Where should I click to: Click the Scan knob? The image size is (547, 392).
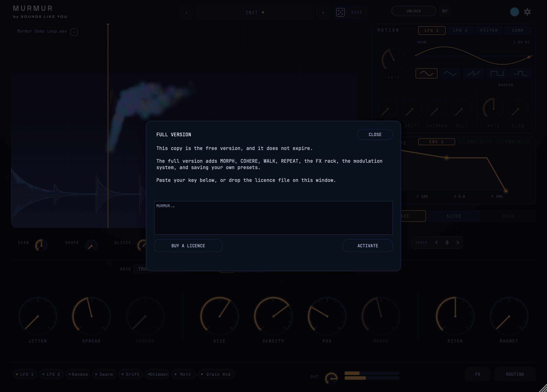(x=41, y=245)
